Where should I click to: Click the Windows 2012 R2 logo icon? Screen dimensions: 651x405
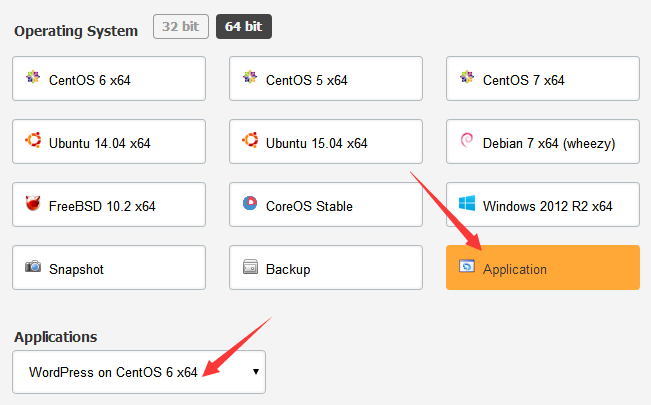pos(467,205)
